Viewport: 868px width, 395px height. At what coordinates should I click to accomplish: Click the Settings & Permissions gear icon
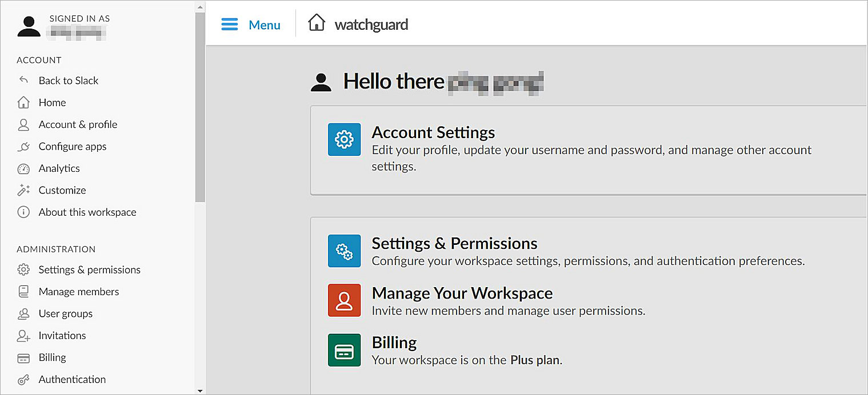[x=344, y=251]
